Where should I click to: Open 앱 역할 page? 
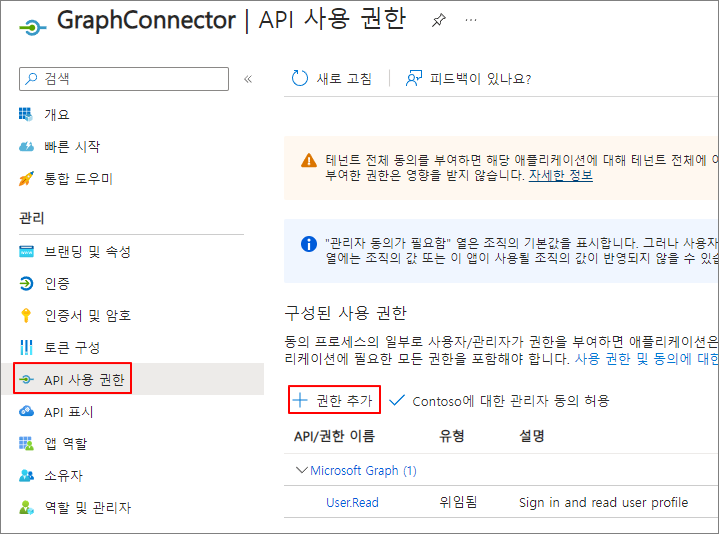pos(65,443)
